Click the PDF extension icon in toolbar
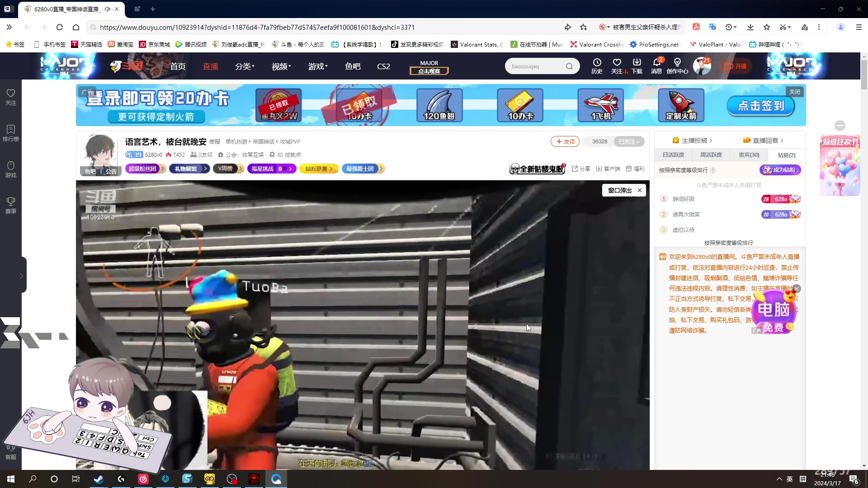Screen dimensions: 868x488 point(696,27)
